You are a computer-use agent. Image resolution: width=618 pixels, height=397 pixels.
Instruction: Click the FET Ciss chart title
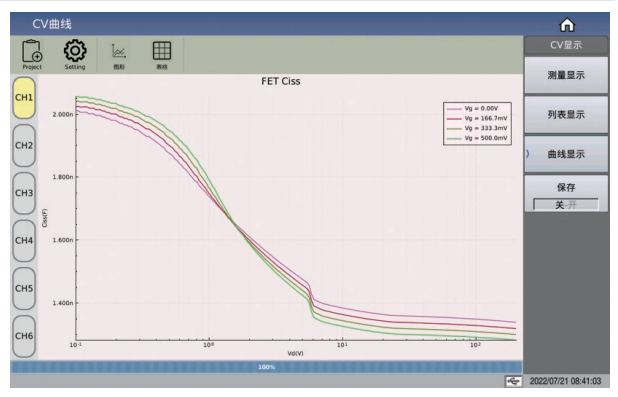point(281,81)
